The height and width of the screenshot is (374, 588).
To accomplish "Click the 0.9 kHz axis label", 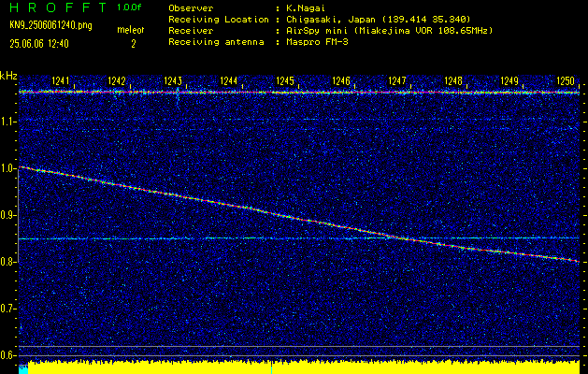I will pos(7,215).
